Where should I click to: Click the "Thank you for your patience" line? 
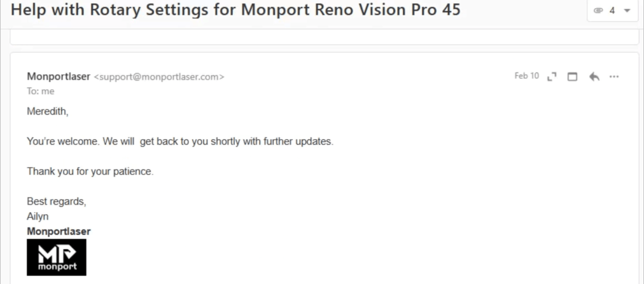[x=90, y=171]
